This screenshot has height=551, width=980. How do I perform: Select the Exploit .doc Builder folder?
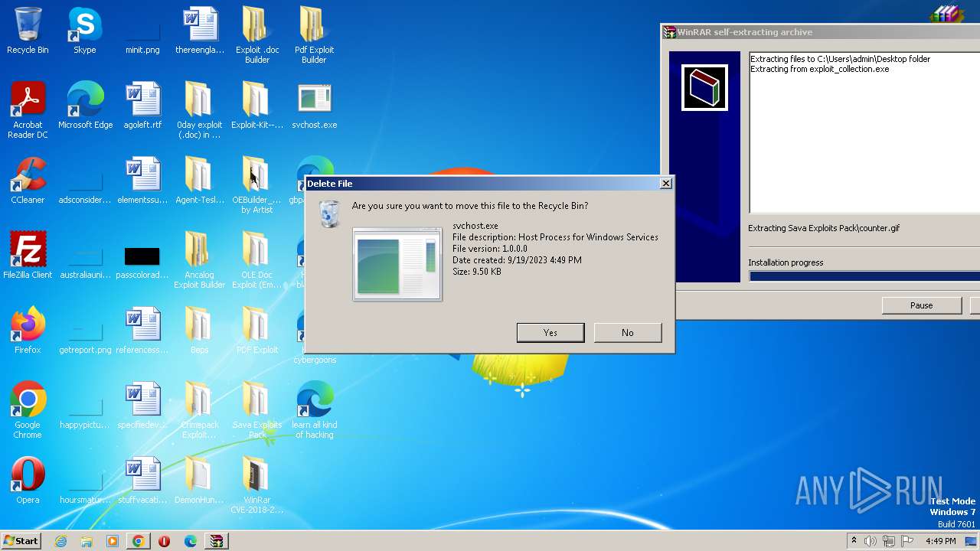pos(257,35)
